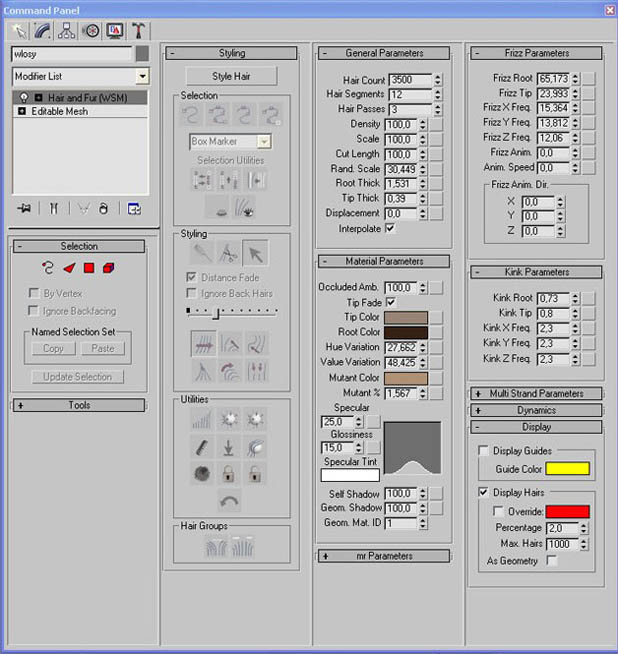Viewport: 618px width, 654px height.
Task: Open the Tip Color swatch
Action: (x=406, y=317)
